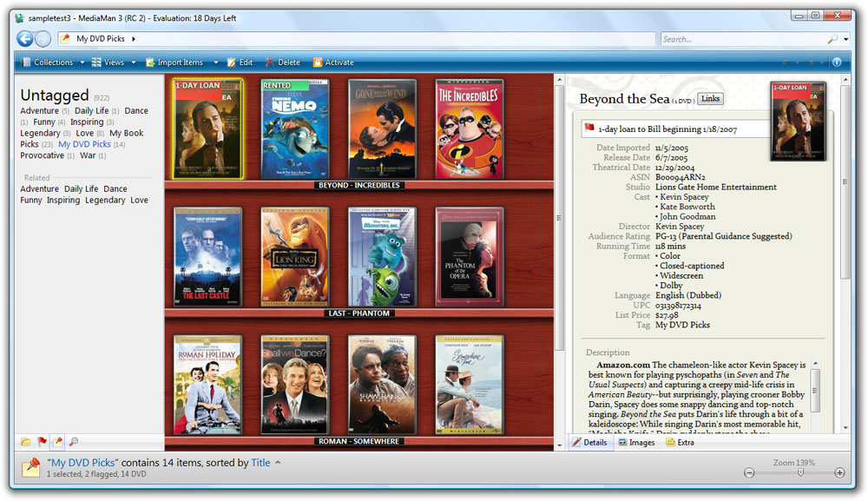Click the cover thumbnail in details panel
Viewport: 868px width, 501px height.
point(798,122)
